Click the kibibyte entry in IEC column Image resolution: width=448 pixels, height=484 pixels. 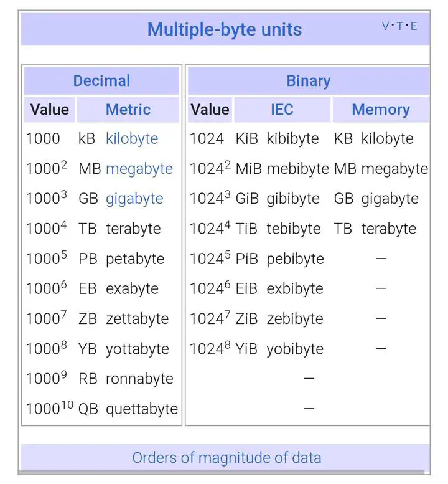click(293, 138)
